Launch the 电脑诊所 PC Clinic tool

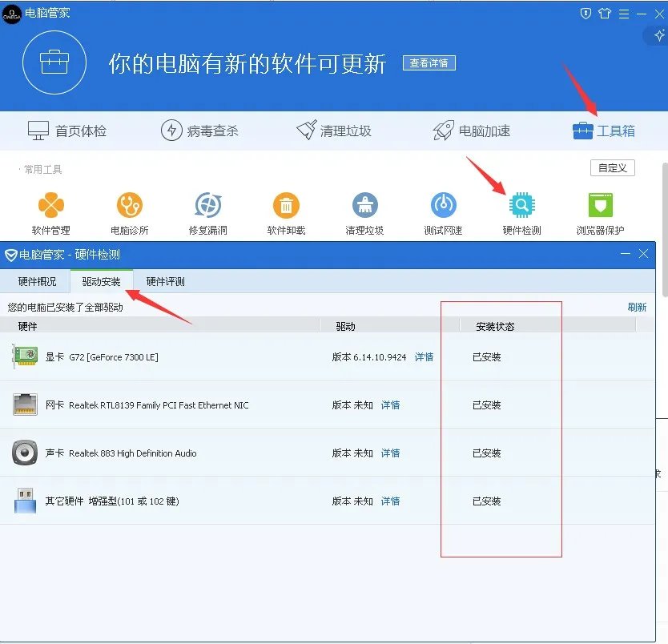(129, 211)
